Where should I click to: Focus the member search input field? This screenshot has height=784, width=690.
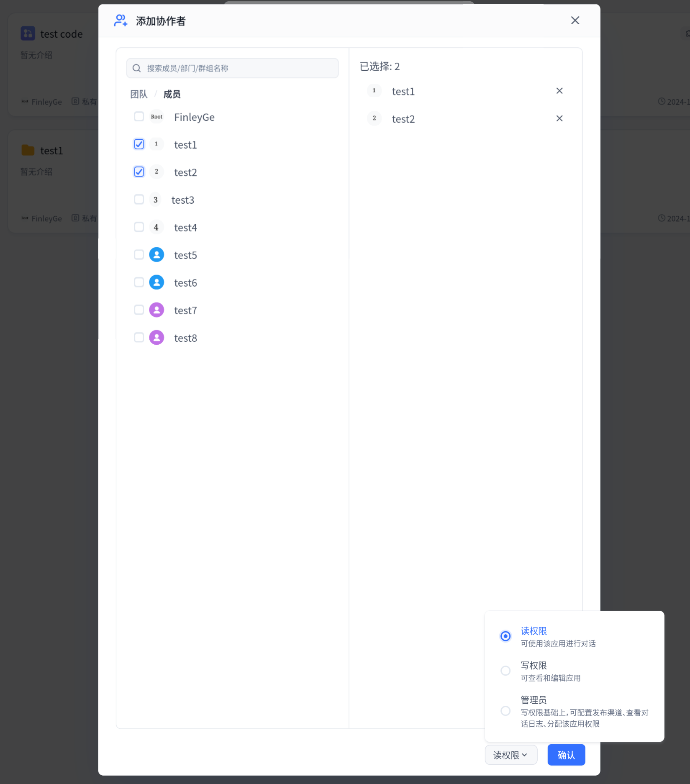[x=239, y=68]
